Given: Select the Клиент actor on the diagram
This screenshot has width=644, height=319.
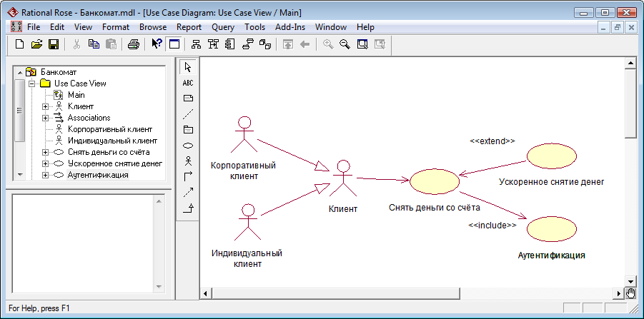Looking at the screenshot, I should click(343, 178).
